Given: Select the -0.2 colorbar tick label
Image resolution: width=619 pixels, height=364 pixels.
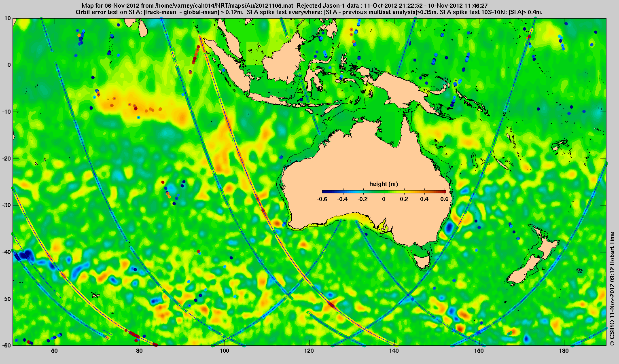Looking at the screenshot, I should 363,199.
